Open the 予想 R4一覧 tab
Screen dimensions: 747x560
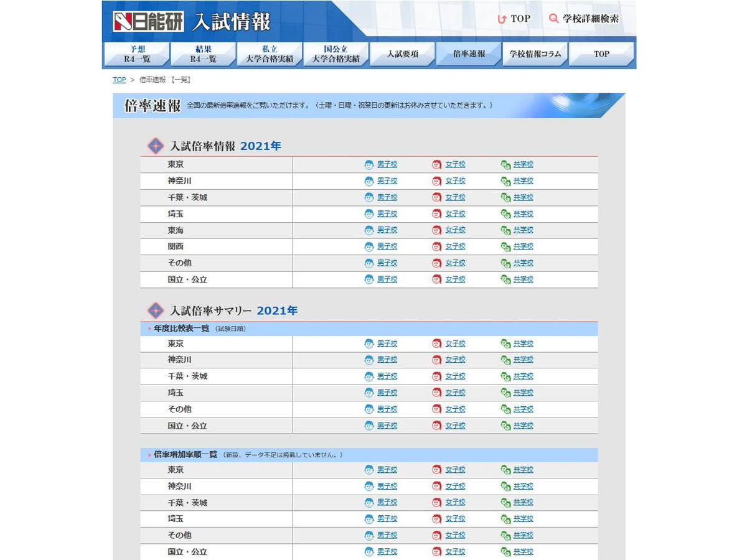click(136, 54)
